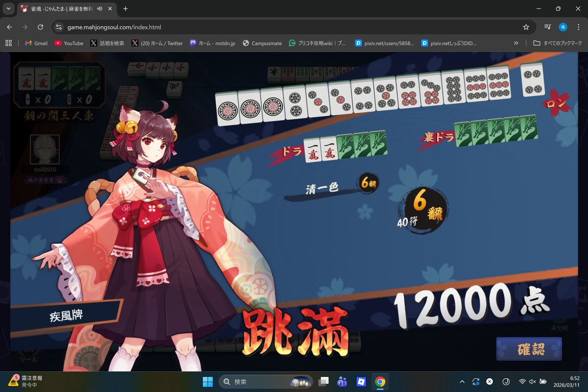View site information icon in address bar
The image size is (588, 392).
pyautogui.click(x=59, y=27)
